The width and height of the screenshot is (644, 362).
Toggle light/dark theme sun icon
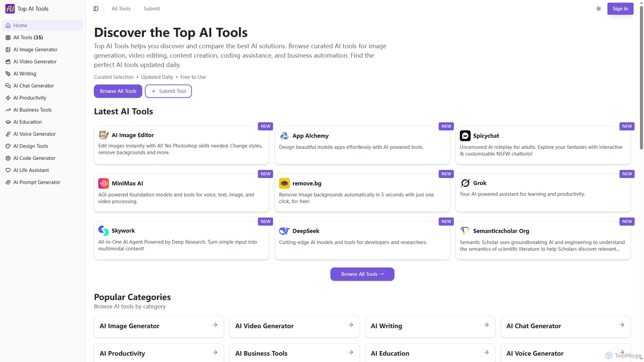[x=599, y=9]
